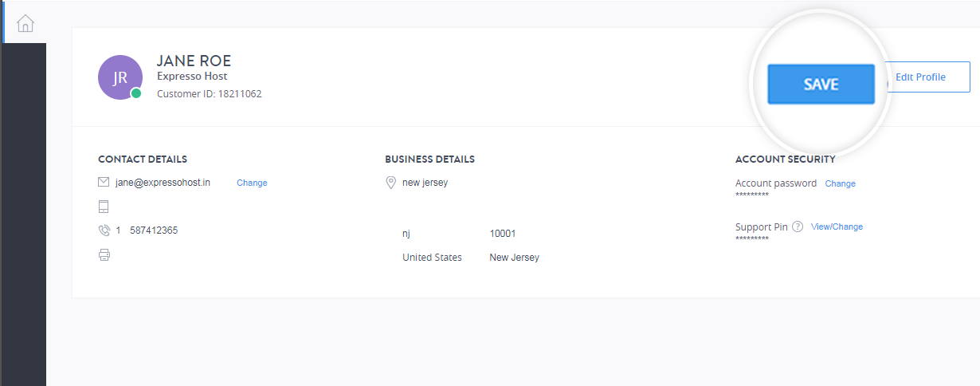Image resolution: width=980 pixels, height=386 pixels.
Task: Click the fax printer icon
Action: tap(104, 255)
